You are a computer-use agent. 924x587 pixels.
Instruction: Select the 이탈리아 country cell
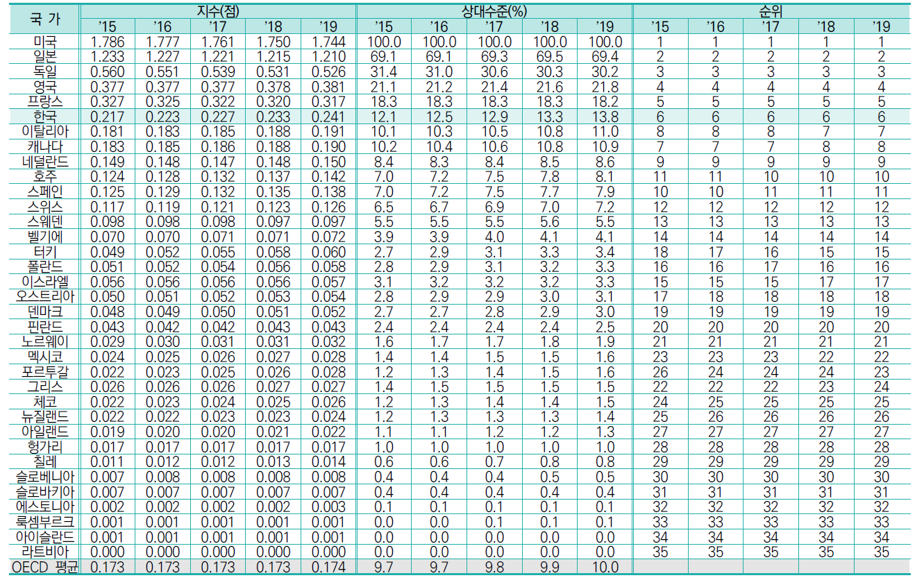point(44,132)
